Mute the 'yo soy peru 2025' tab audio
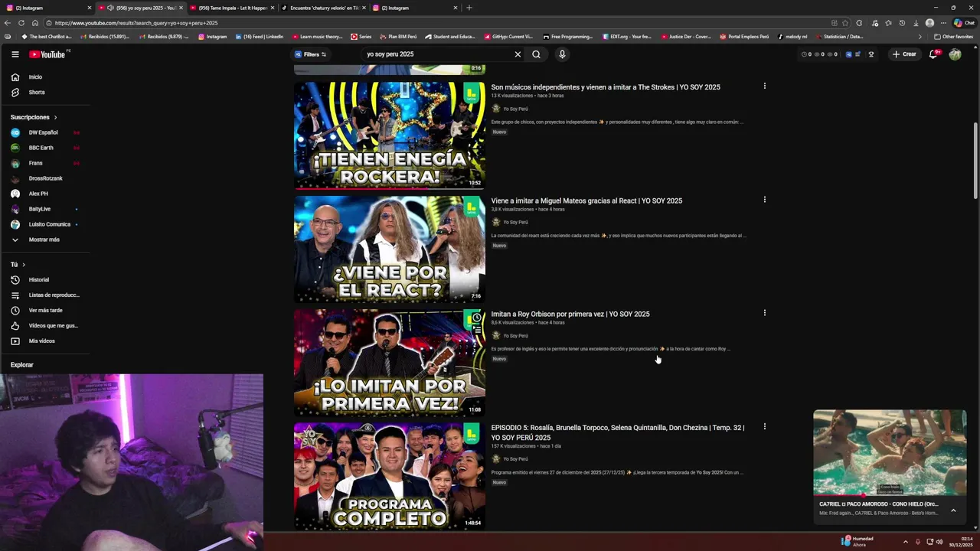Image resolution: width=980 pixels, height=551 pixels. pyautogui.click(x=110, y=8)
